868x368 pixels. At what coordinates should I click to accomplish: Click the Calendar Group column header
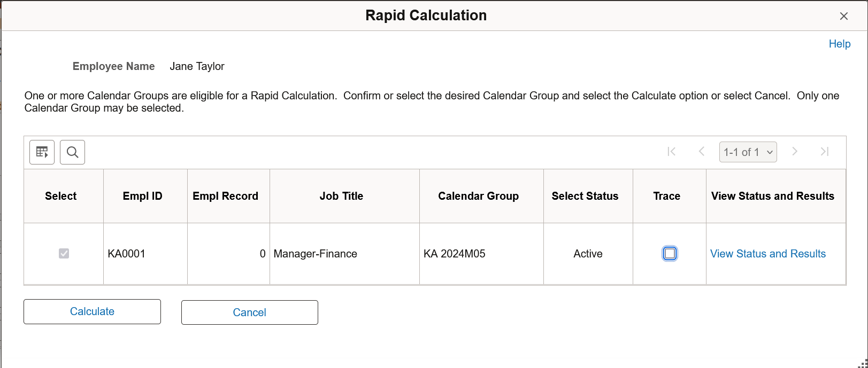tap(478, 196)
